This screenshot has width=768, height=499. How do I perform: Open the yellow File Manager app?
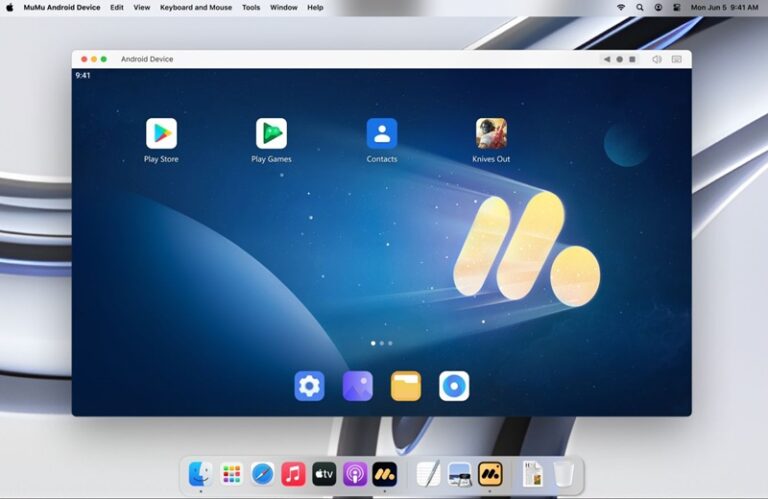click(x=406, y=386)
